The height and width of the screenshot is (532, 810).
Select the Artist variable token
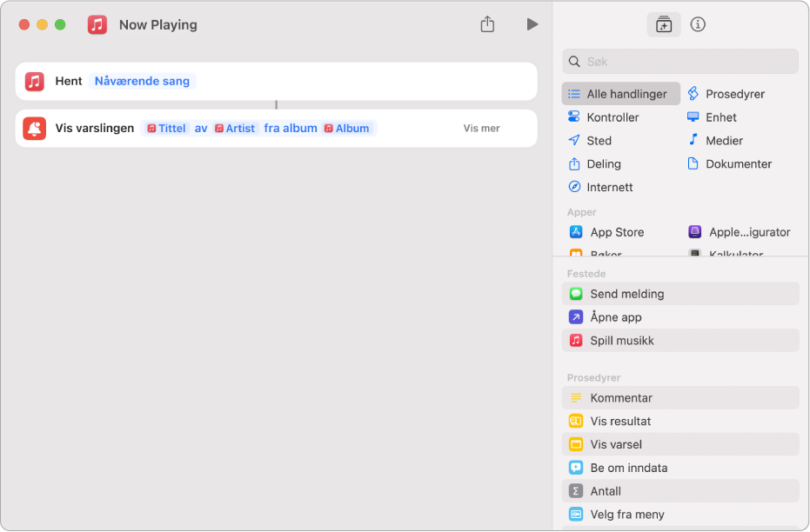click(x=235, y=129)
